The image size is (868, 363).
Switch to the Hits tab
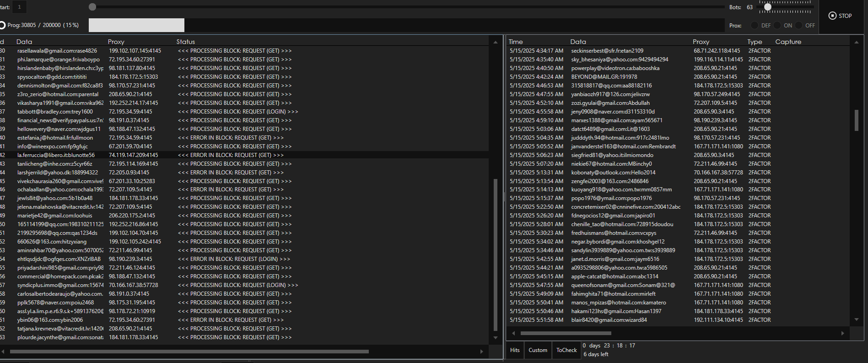coord(515,350)
